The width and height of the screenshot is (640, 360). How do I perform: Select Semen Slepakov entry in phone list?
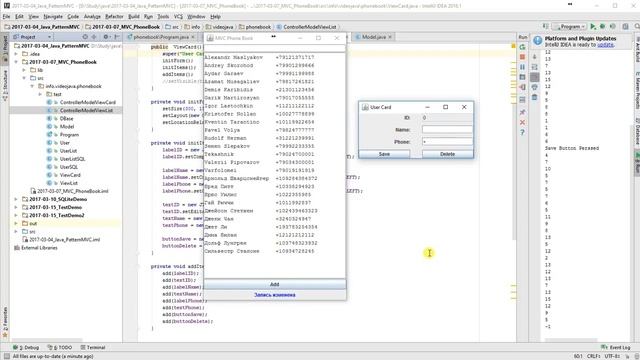(275, 146)
